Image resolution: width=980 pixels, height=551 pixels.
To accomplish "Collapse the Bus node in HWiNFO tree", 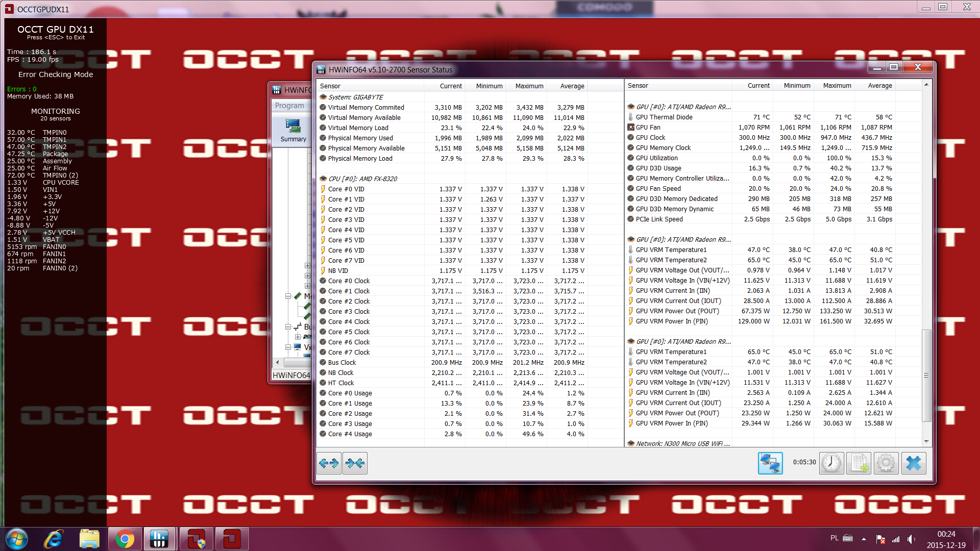I will click(x=288, y=327).
